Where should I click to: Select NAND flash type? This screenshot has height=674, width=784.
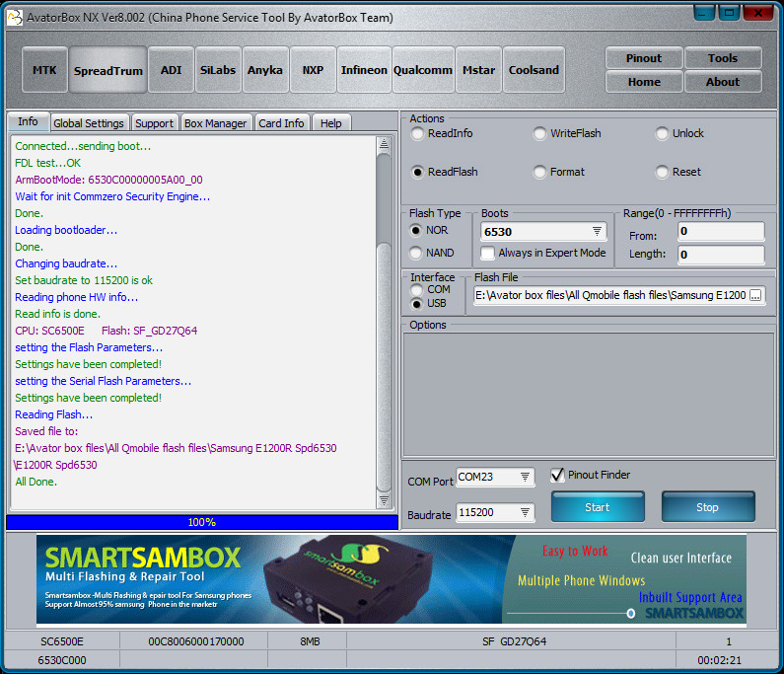417,253
